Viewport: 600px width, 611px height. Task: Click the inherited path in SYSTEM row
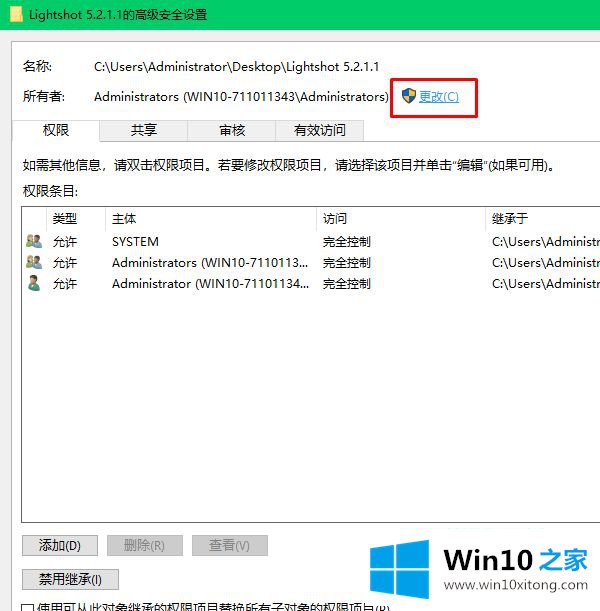546,242
